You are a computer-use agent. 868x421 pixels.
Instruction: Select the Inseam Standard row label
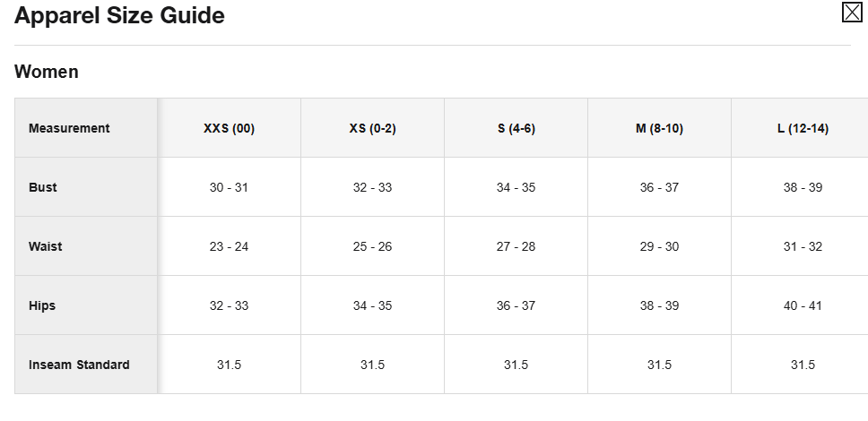click(79, 365)
